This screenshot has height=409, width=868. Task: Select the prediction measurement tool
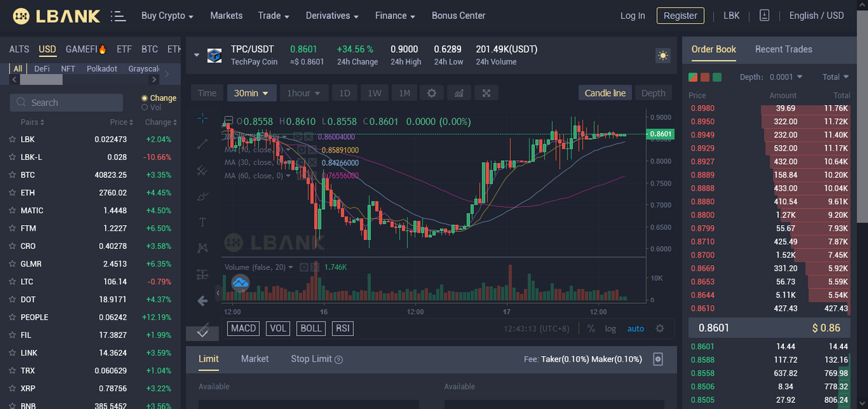[202, 274]
